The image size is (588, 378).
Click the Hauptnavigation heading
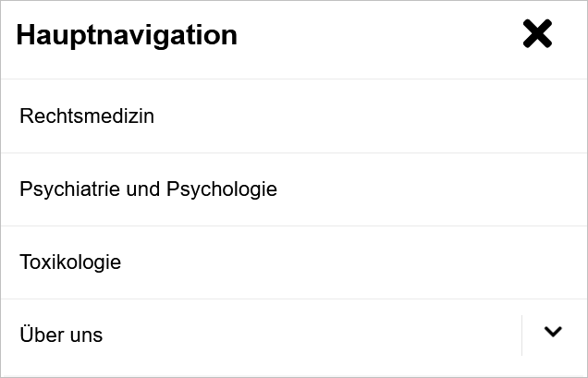point(127,35)
